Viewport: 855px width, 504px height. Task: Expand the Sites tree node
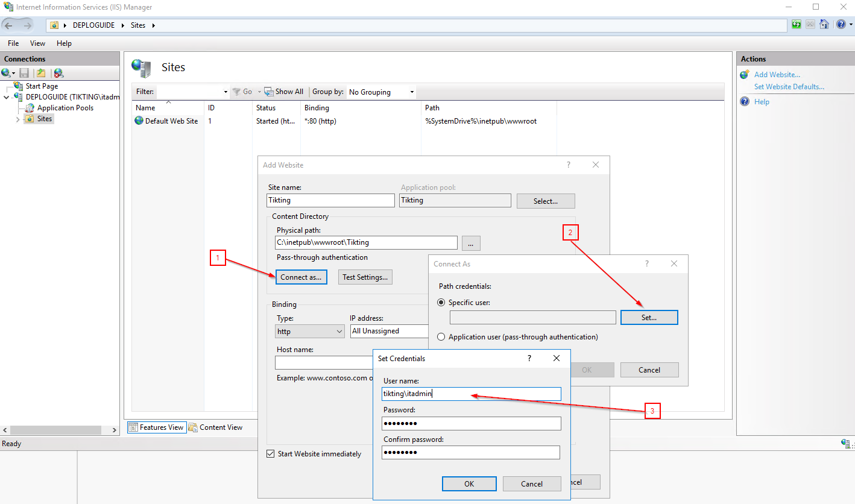pyautogui.click(x=17, y=119)
